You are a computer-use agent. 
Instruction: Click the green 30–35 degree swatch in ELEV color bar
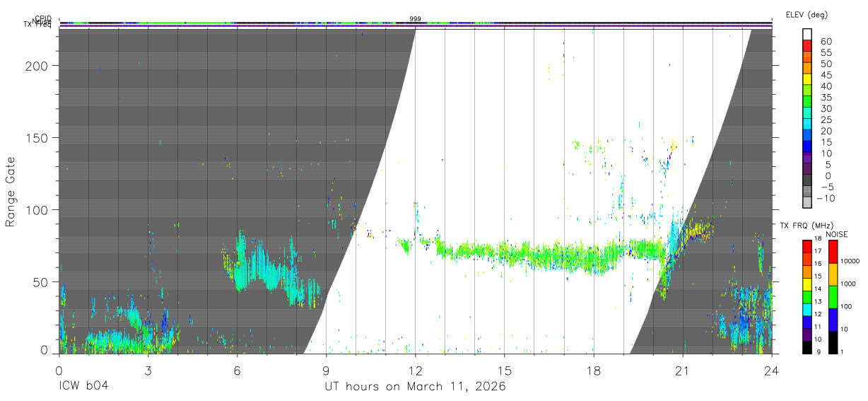[807, 101]
